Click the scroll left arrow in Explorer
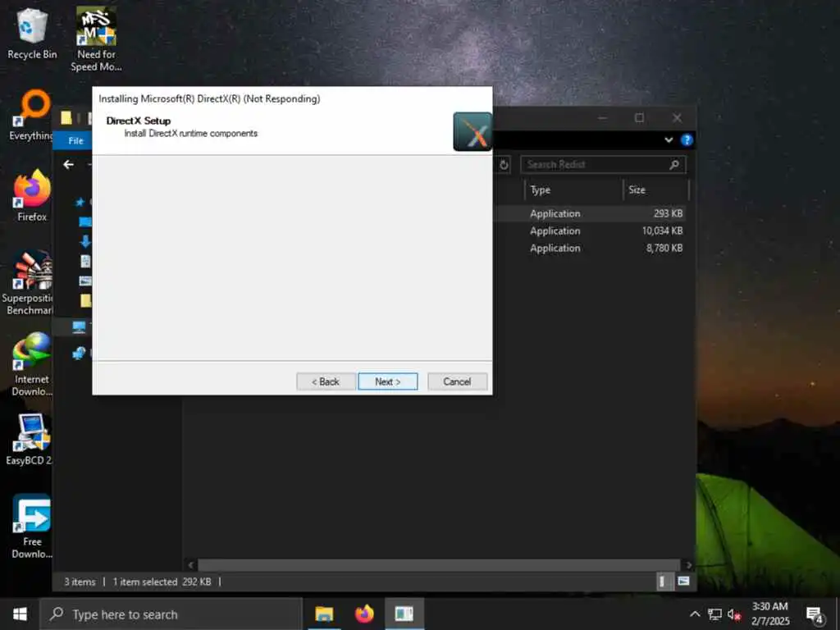840x630 pixels. click(190, 564)
